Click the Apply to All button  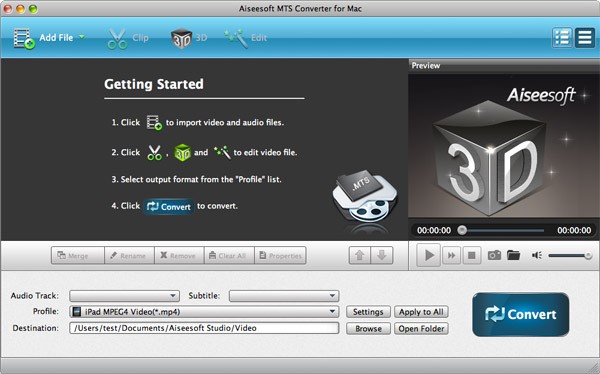point(421,312)
